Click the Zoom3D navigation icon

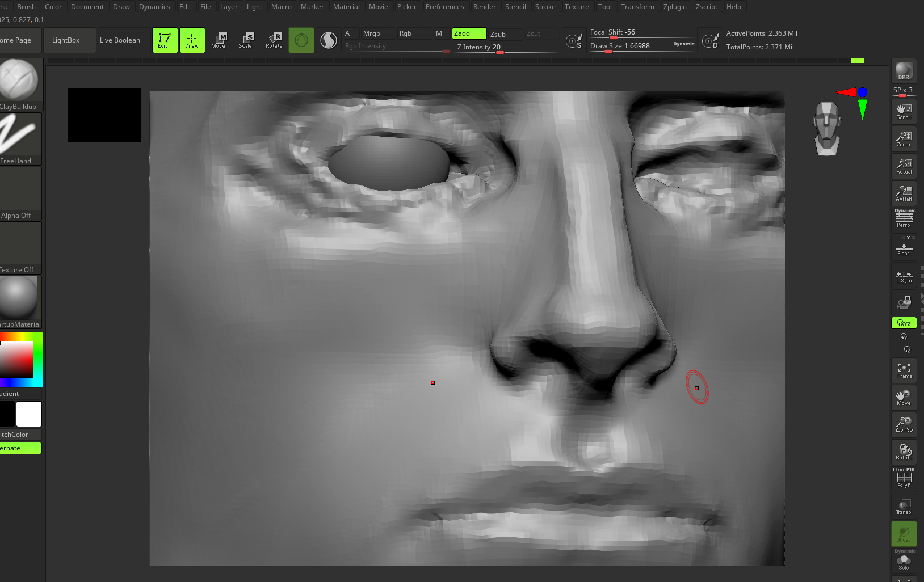pos(904,424)
